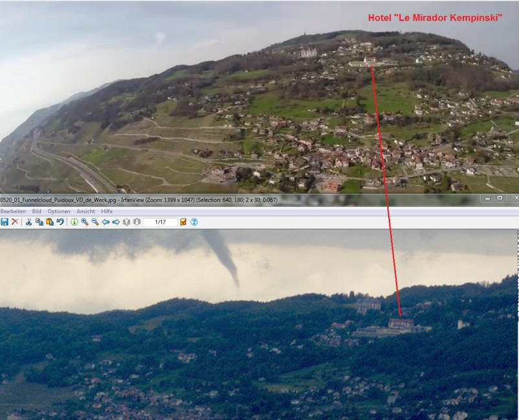Minimize the IrfanView window
The image size is (519, 420).
[x=487, y=198]
